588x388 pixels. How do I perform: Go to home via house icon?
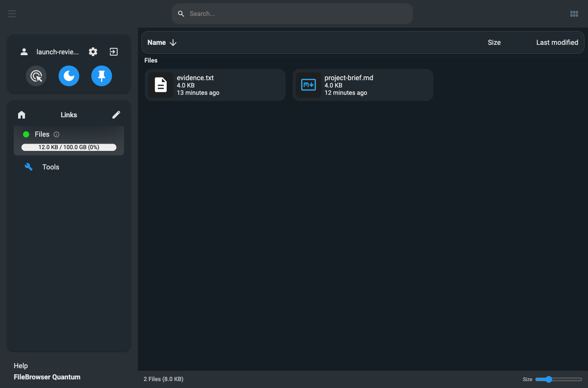tap(22, 115)
